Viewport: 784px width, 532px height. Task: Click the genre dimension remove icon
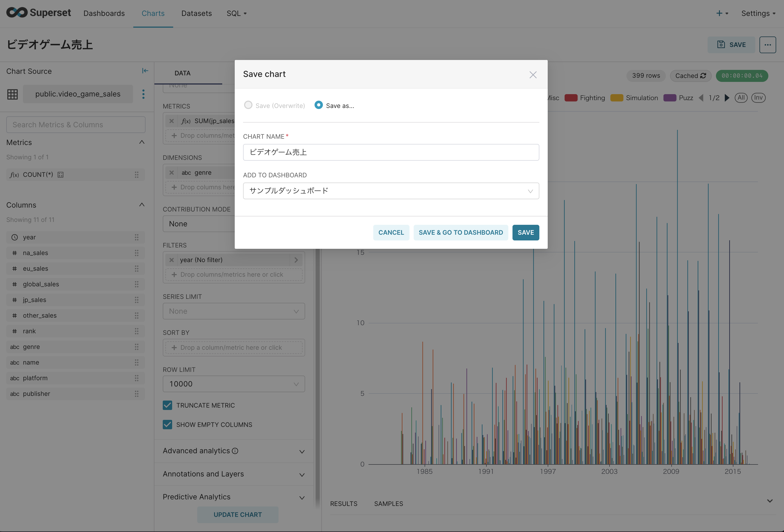click(x=172, y=172)
